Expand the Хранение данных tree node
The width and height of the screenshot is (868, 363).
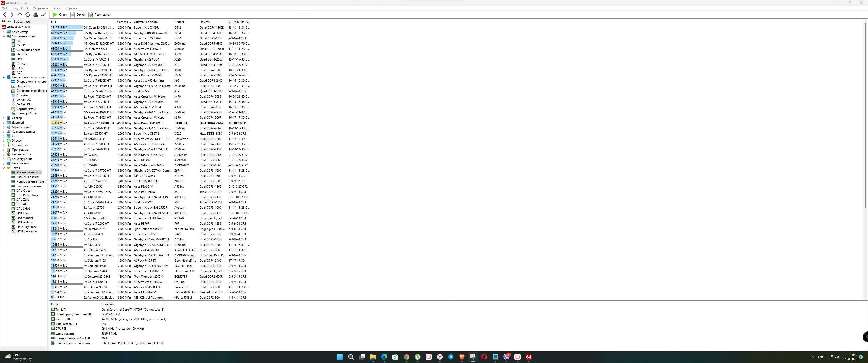[4, 132]
